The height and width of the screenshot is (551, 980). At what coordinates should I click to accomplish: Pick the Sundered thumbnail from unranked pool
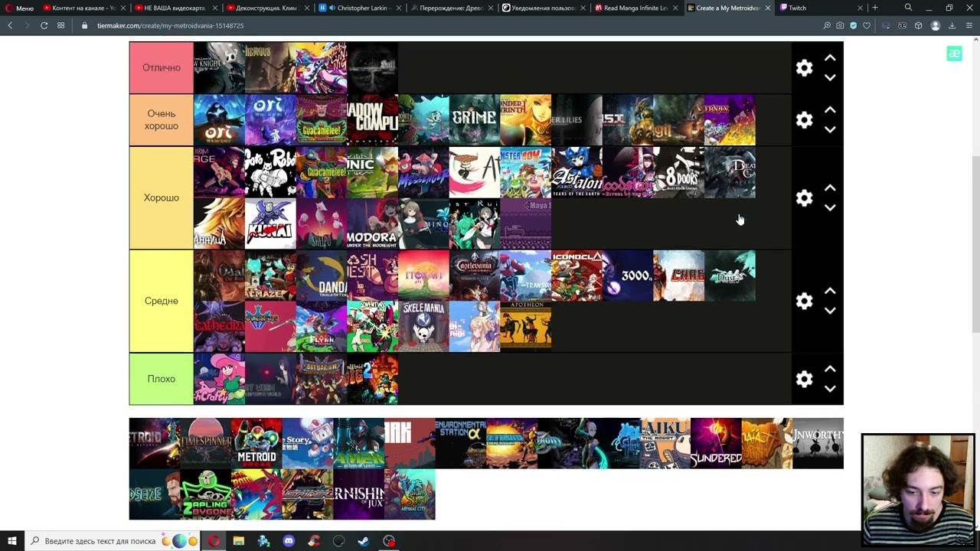pyautogui.click(x=716, y=443)
